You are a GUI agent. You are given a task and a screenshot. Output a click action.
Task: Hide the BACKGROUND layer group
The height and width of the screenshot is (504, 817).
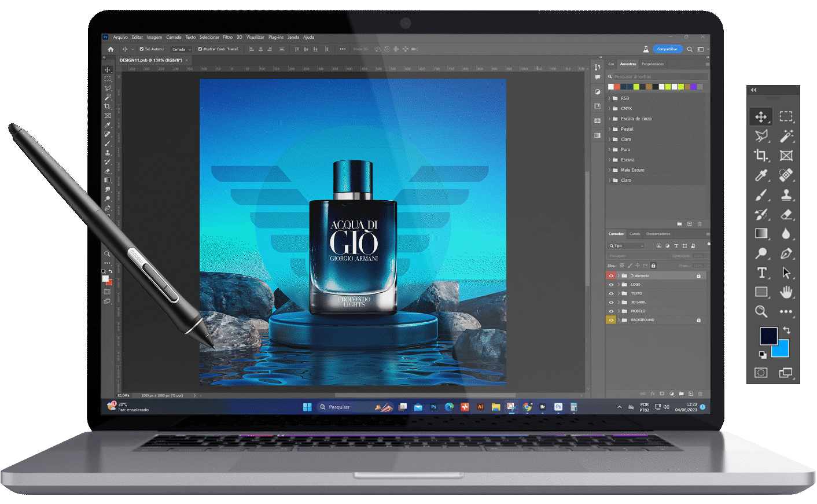pyautogui.click(x=611, y=320)
